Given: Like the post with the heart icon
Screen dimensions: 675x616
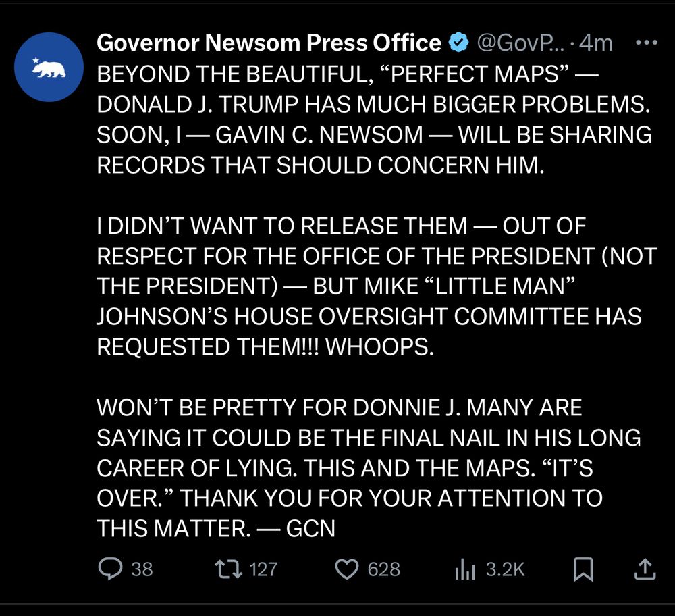Looking at the screenshot, I should [x=347, y=569].
